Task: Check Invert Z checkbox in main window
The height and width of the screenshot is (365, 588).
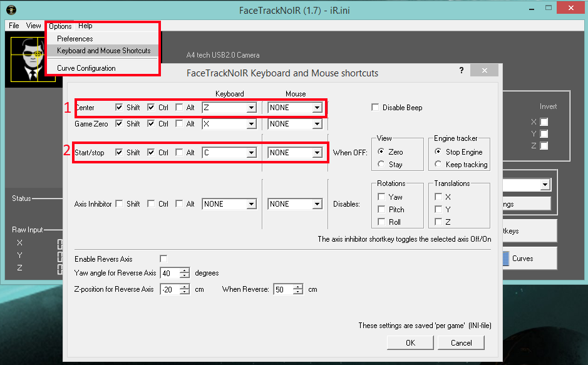Action: click(544, 146)
